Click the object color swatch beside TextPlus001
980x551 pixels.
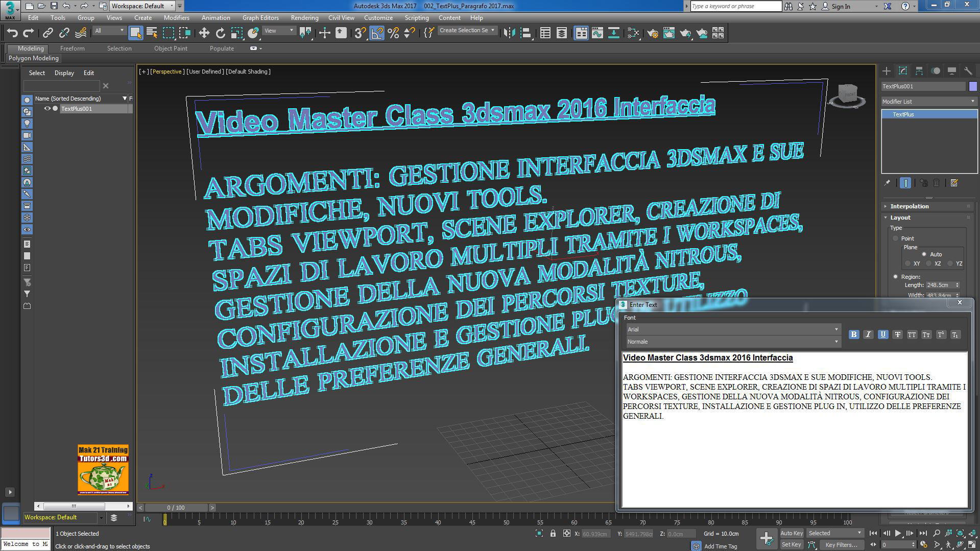point(973,86)
